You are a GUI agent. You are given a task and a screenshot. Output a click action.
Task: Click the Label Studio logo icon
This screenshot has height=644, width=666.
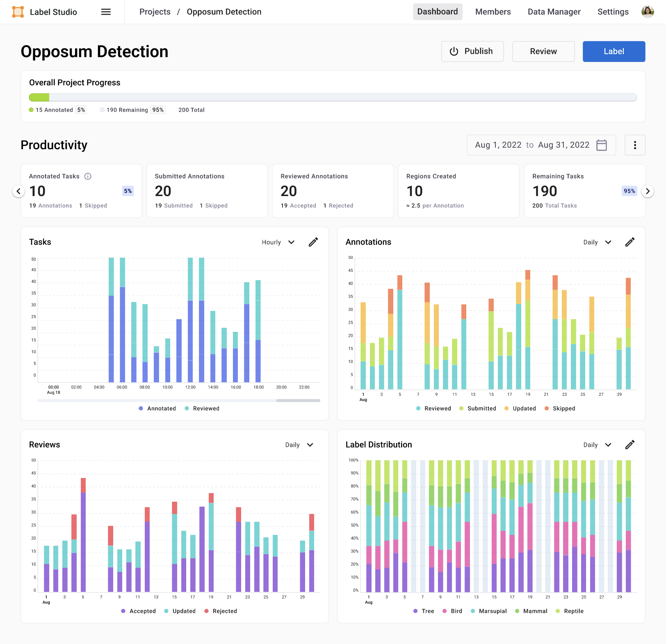click(x=18, y=12)
